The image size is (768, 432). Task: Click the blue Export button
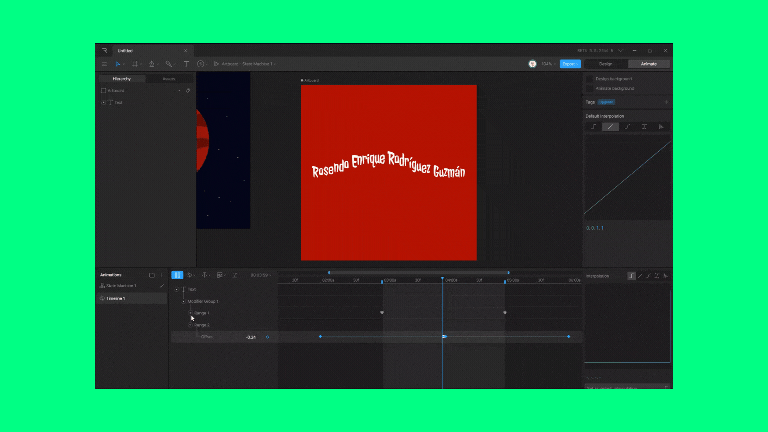click(570, 63)
